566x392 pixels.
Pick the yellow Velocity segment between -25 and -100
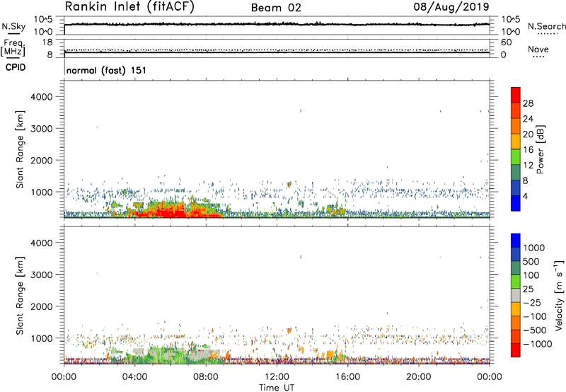pos(516,309)
